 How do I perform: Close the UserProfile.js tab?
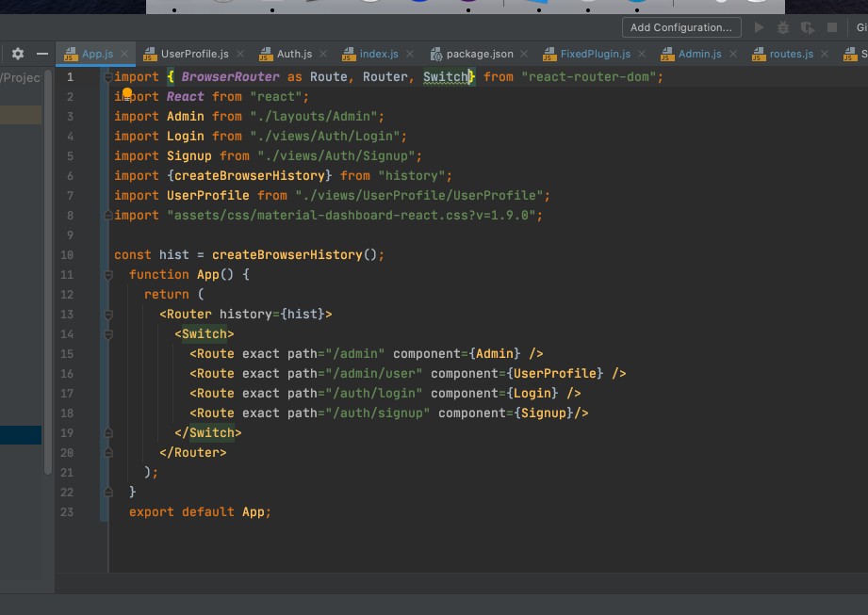(239, 55)
